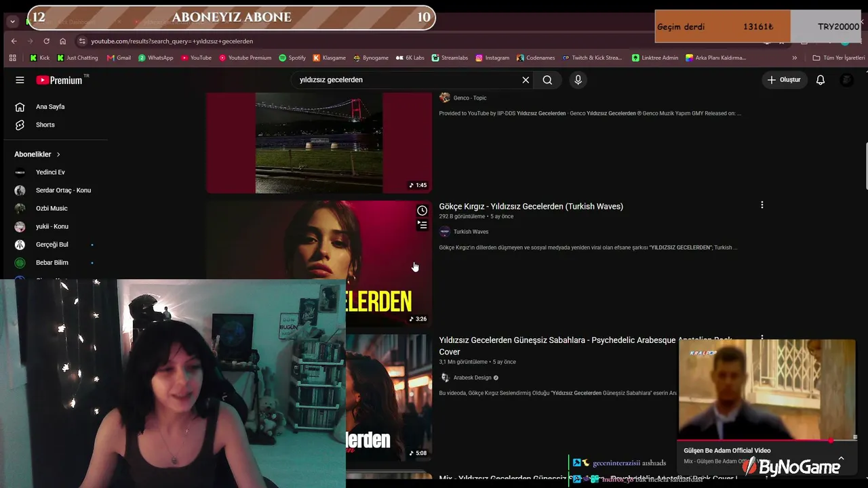
Task: Open the Oluştur create menu
Action: (x=785, y=80)
